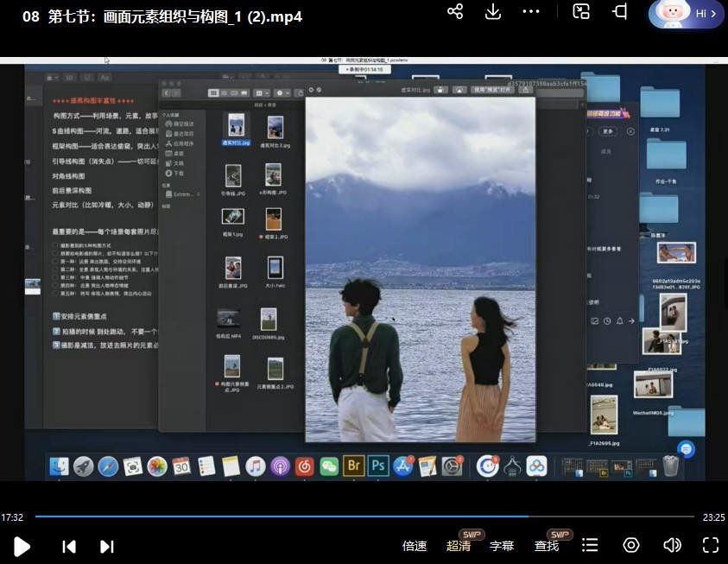Enable the 查找 search feature
The height and width of the screenshot is (564, 728).
click(x=547, y=546)
